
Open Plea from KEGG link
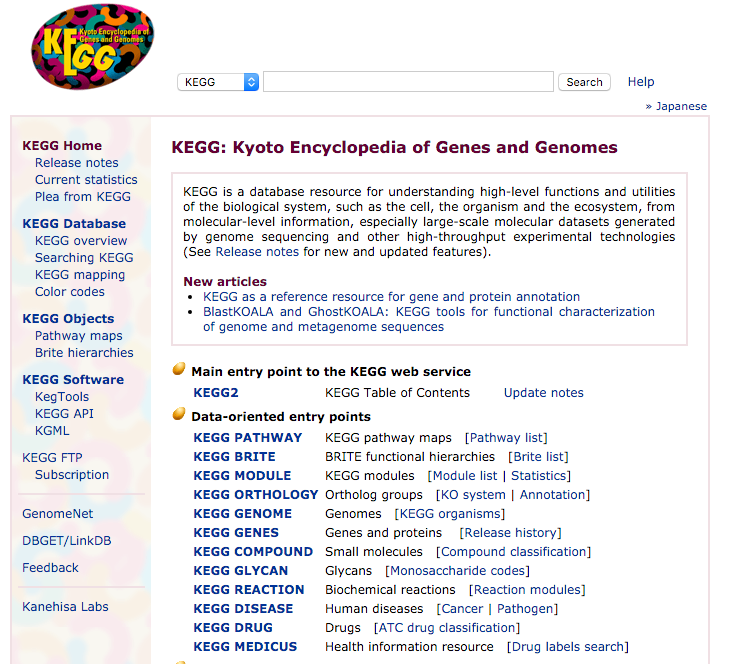(x=83, y=197)
